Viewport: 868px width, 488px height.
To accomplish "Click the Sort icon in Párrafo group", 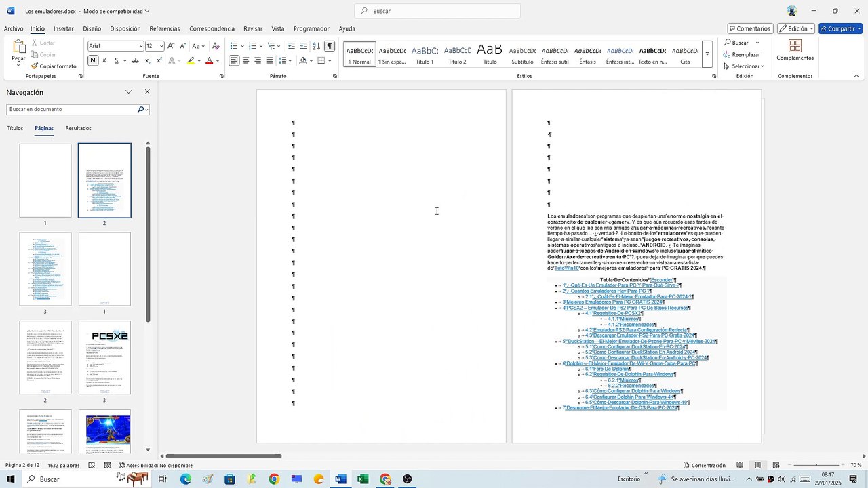I will click(316, 46).
